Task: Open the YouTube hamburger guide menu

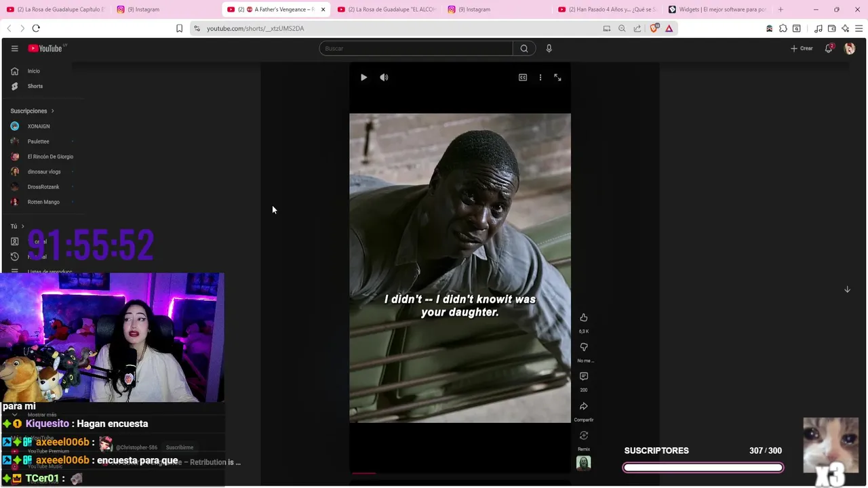Action: (14, 48)
